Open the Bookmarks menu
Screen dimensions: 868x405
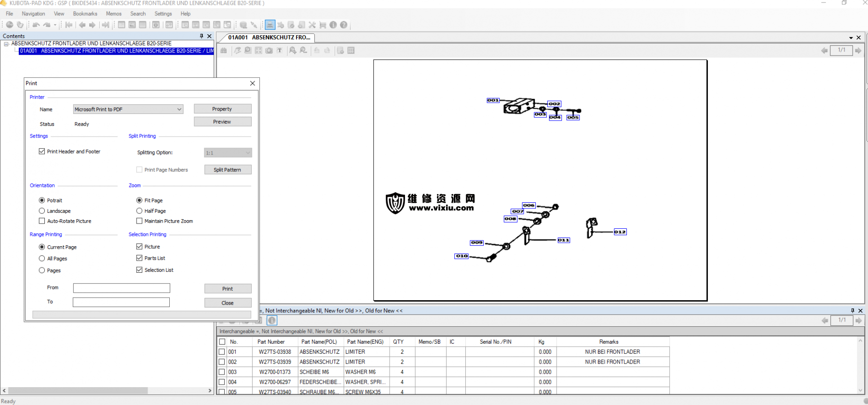[85, 14]
